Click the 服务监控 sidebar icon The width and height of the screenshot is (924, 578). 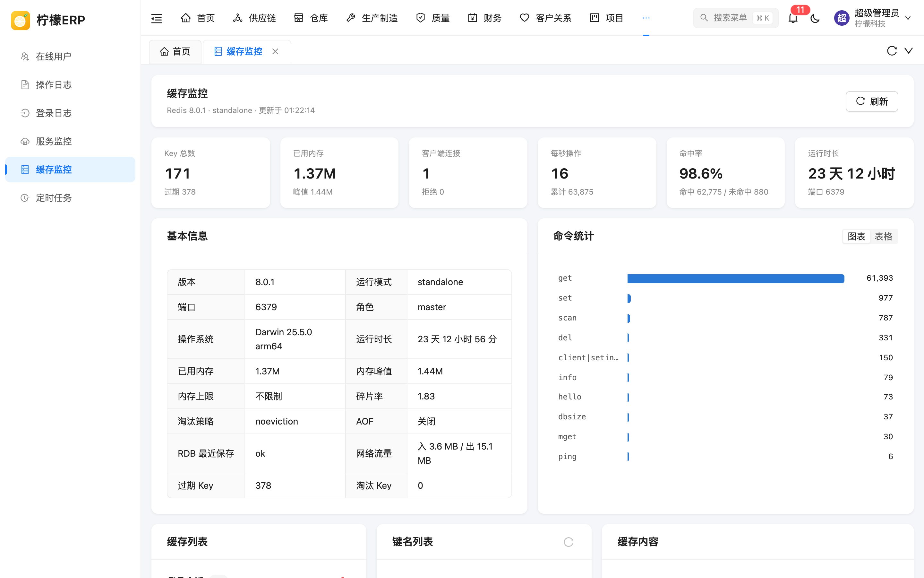coord(25,141)
